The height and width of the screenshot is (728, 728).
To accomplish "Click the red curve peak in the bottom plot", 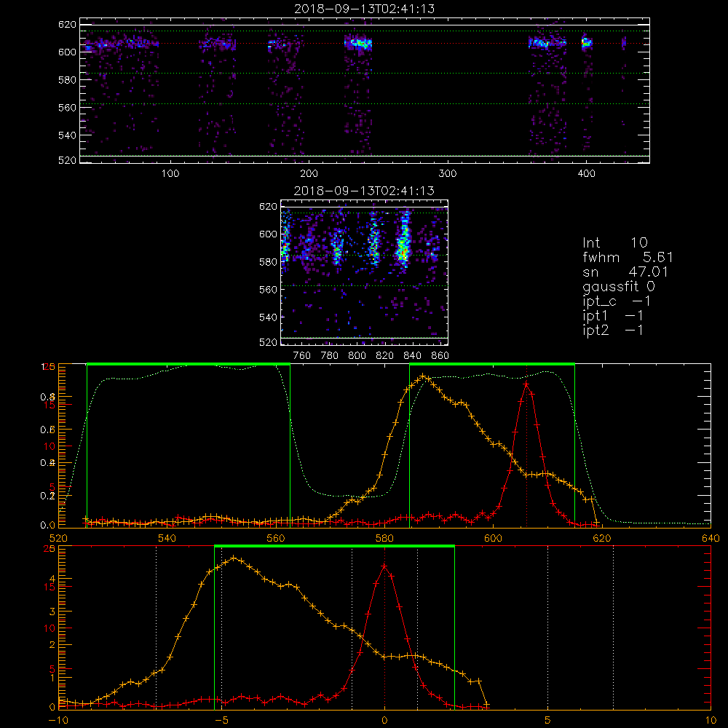I will pyautogui.click(x=384, y=566).
